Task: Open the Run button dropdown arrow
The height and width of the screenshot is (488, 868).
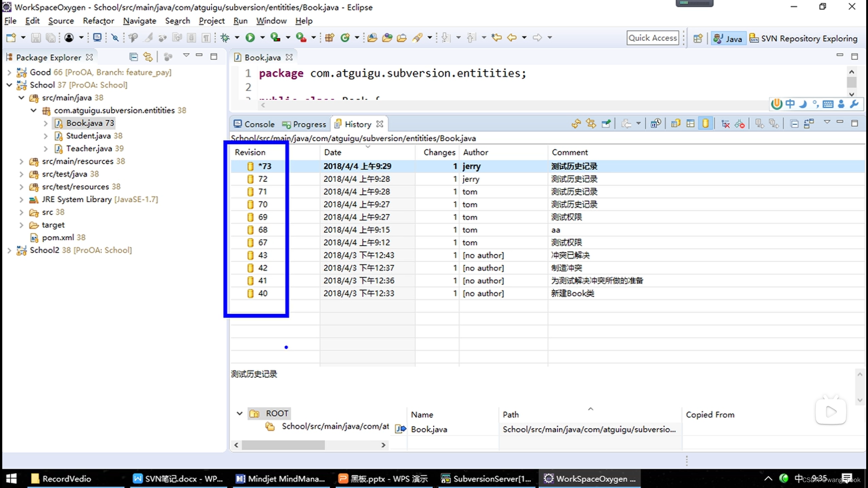Action: [x=262, y=38]
